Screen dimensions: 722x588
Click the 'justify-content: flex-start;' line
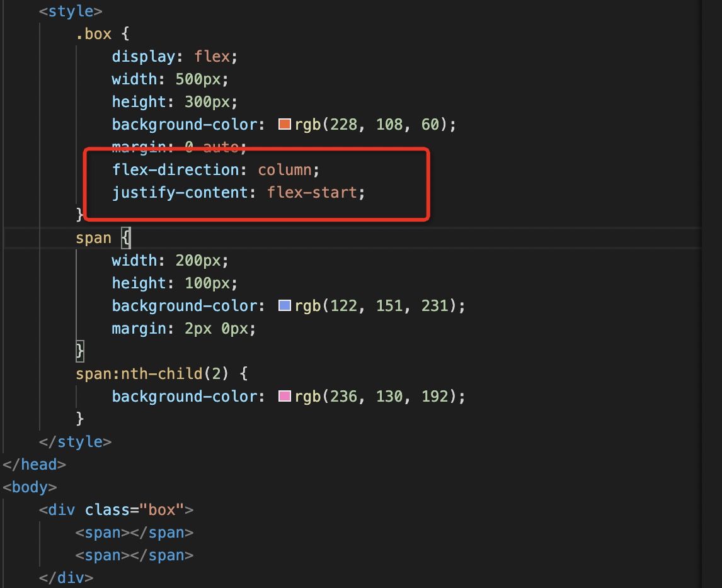(239, 192)
